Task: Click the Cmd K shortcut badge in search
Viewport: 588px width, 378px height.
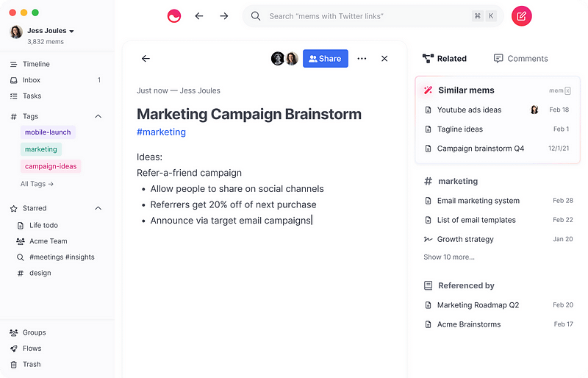Action: point(484,16)
